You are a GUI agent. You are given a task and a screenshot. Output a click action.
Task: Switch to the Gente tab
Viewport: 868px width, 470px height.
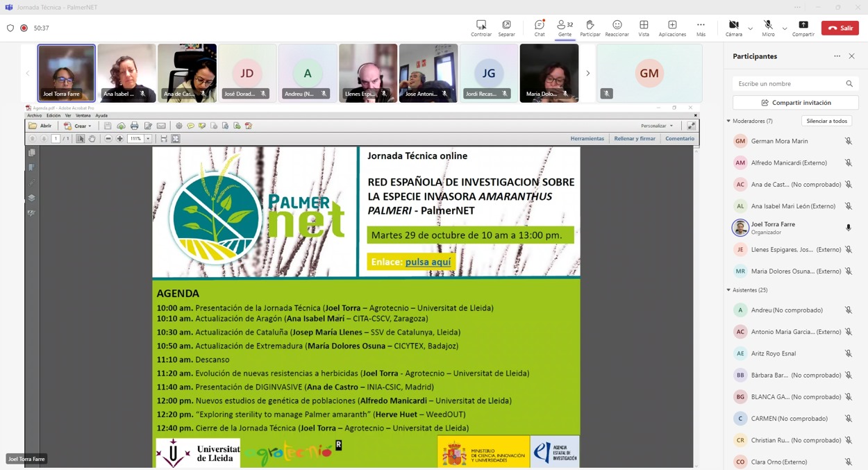(x=565, y=28)
